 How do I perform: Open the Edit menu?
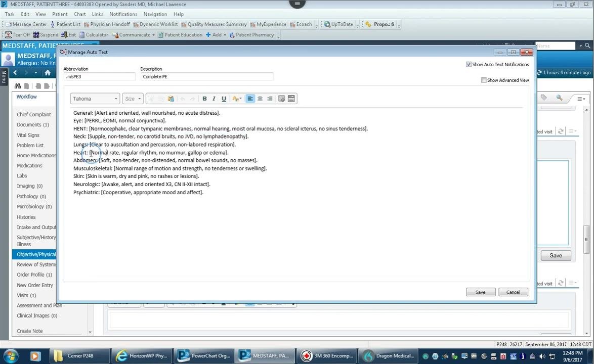click(x=25, y=14)
